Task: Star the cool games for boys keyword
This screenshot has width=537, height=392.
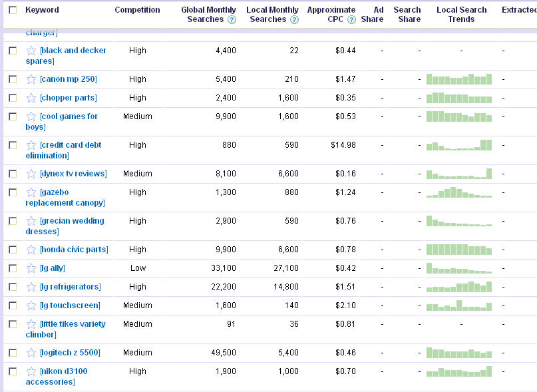Action: pos(31,116)
